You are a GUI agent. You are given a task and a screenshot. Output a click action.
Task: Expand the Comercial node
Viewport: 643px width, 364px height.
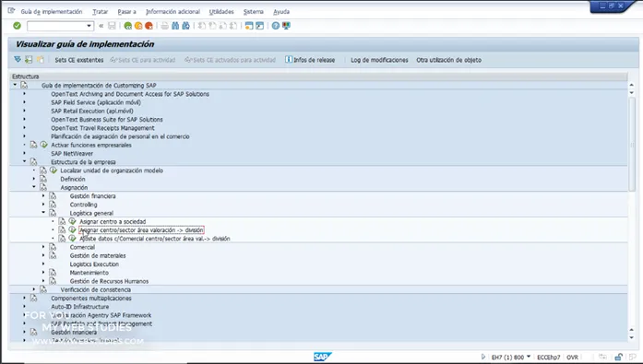pos(43,247)
